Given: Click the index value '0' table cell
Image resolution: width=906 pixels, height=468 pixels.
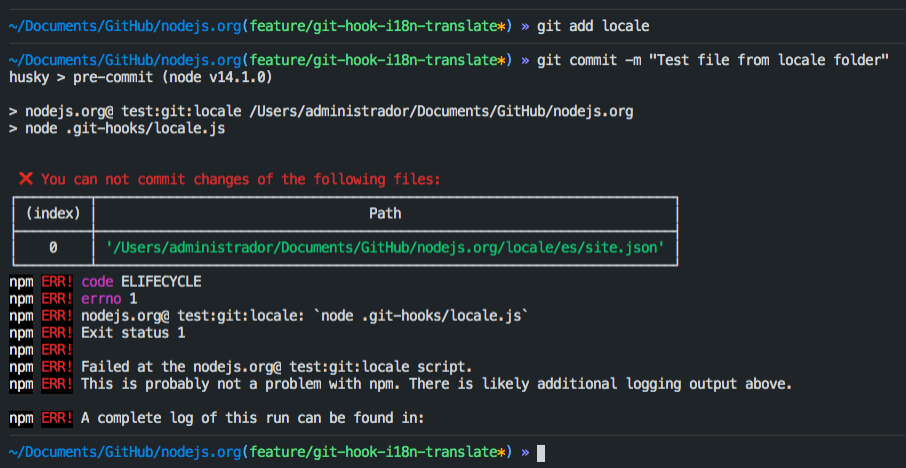Looking at the screenshot, I should (x=53, y=248).
